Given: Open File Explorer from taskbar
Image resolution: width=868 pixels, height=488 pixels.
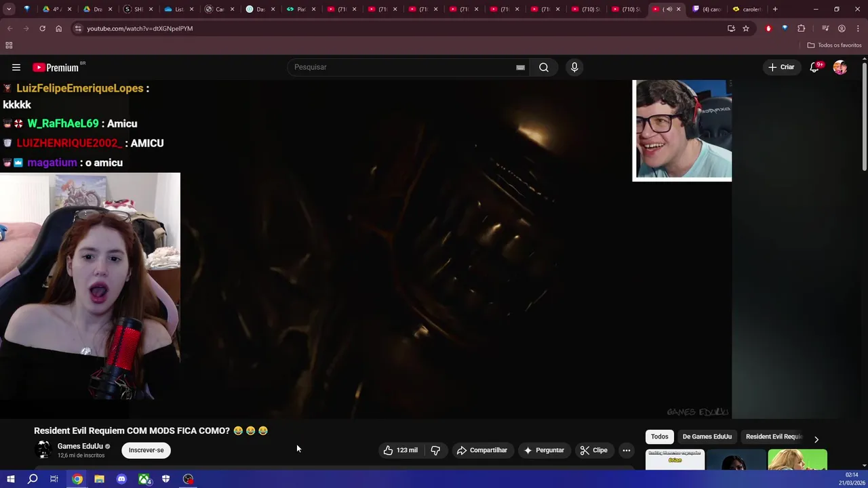Looking at the screenshot, I should [x=99, y=479].
